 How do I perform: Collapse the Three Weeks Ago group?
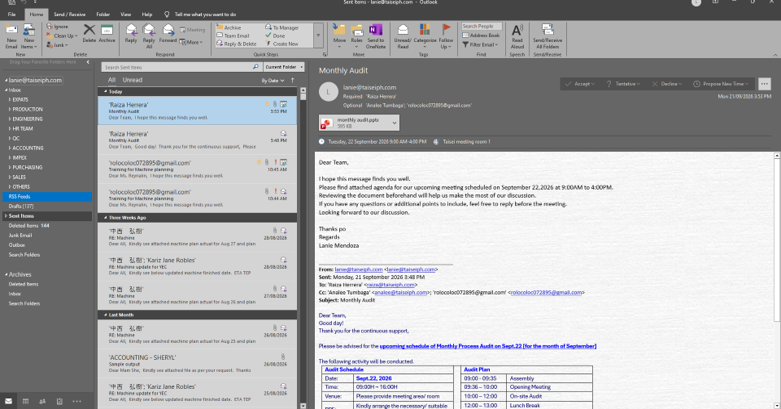(x=105, y=218)
